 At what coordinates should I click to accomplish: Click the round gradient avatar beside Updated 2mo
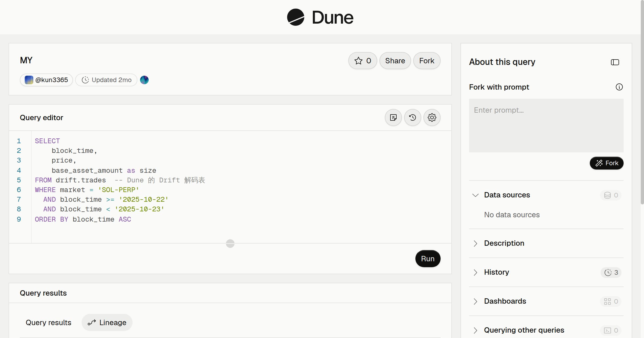tap(144, 80)
